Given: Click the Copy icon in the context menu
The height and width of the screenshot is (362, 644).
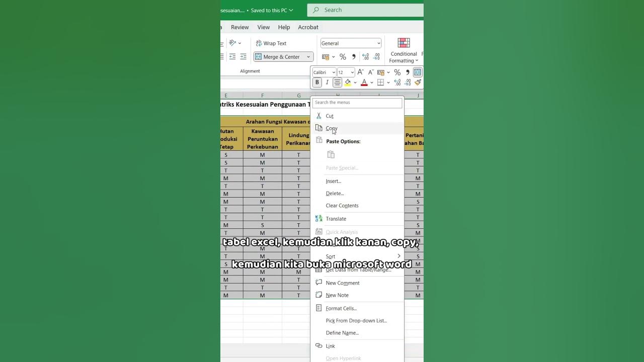Looking at the screenshot, I should pyautogui.click(x=318, y=128).
